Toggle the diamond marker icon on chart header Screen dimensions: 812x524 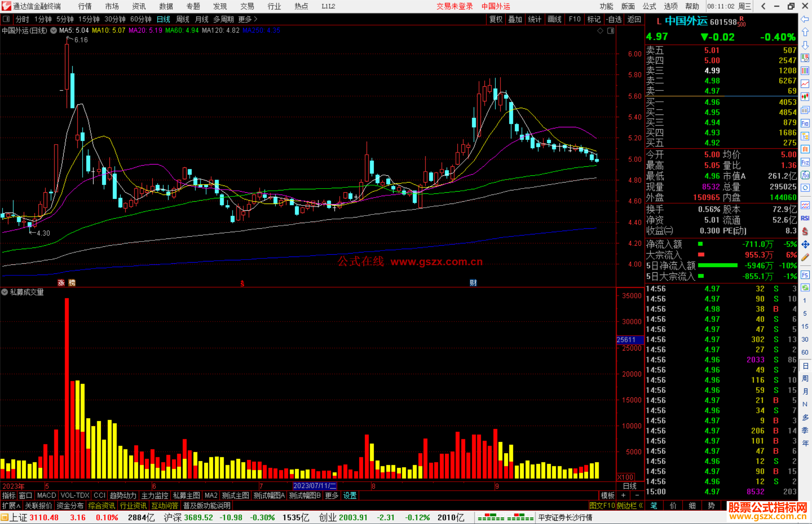(x=600, y=31)
